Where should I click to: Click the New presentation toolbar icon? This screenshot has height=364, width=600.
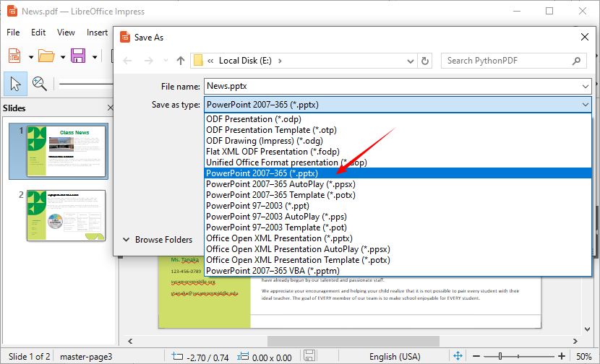(x=14, y=56)
